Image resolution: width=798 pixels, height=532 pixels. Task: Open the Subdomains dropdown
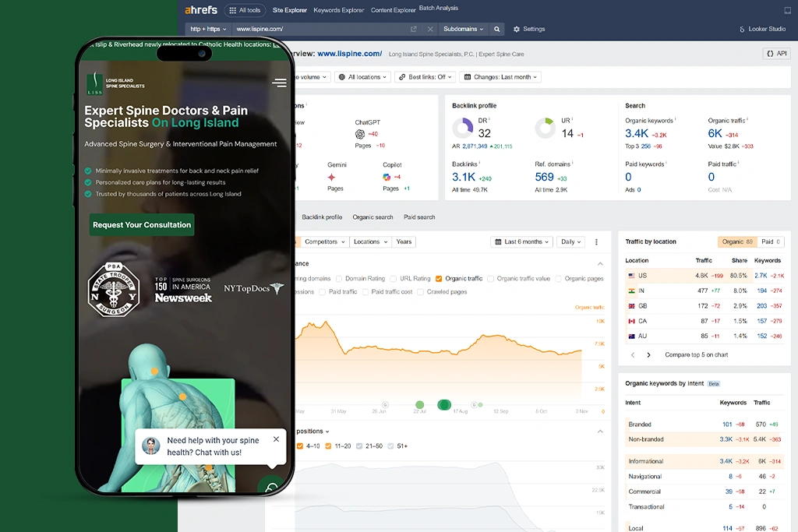pos(464,29)
